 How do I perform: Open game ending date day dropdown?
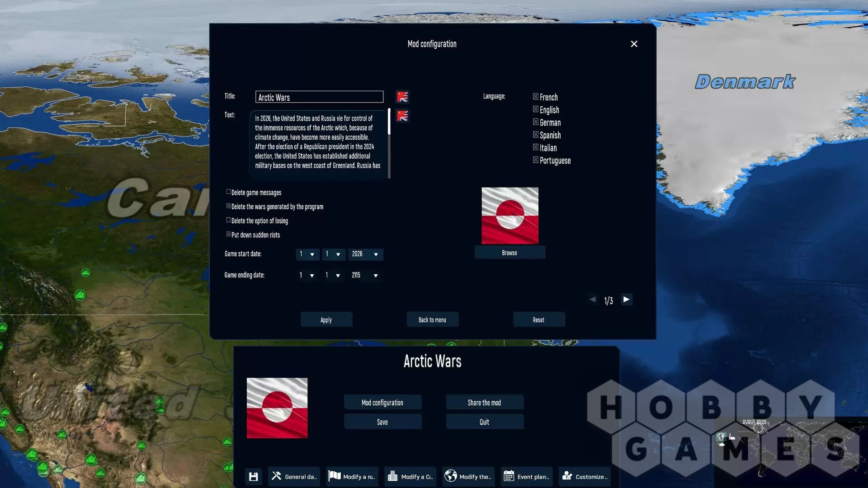[307, 275]
